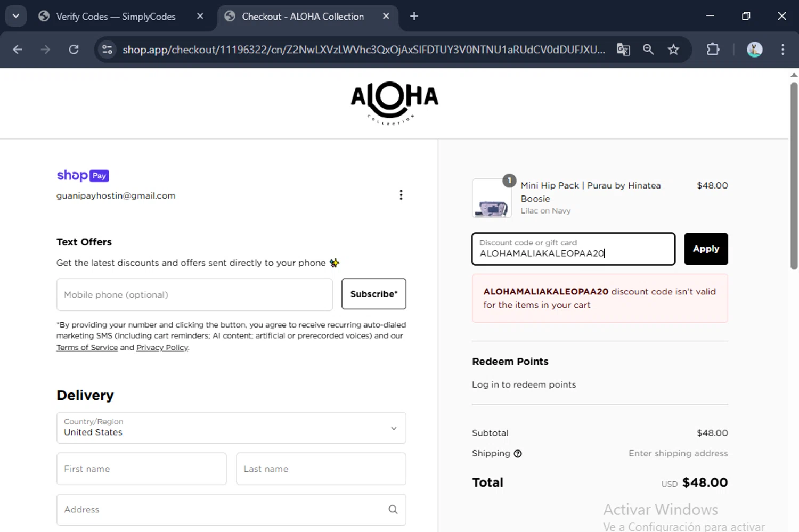Screen dimensions: 799x532
Task: Open the zoom magnifier icon
Action: (648, 50)
